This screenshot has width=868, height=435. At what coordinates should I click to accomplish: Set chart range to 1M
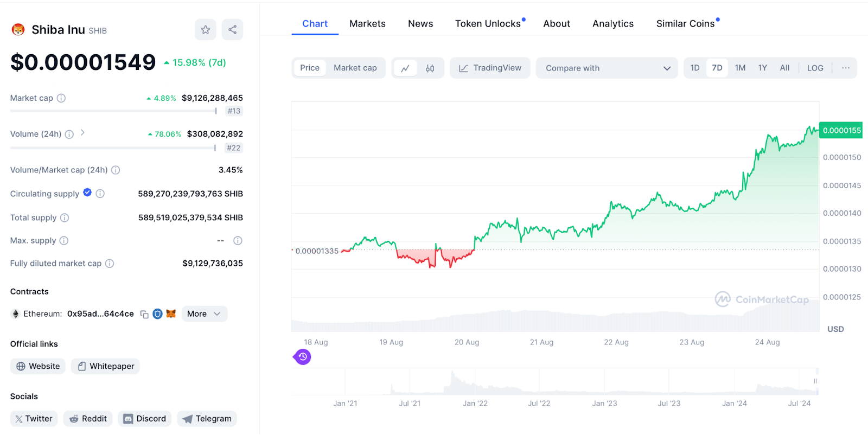(741, 68)
